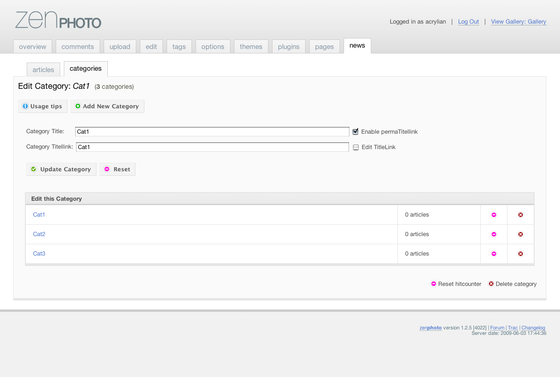Click Update Category button
This screenshot has width=560, height=377.
pos(61,169)
